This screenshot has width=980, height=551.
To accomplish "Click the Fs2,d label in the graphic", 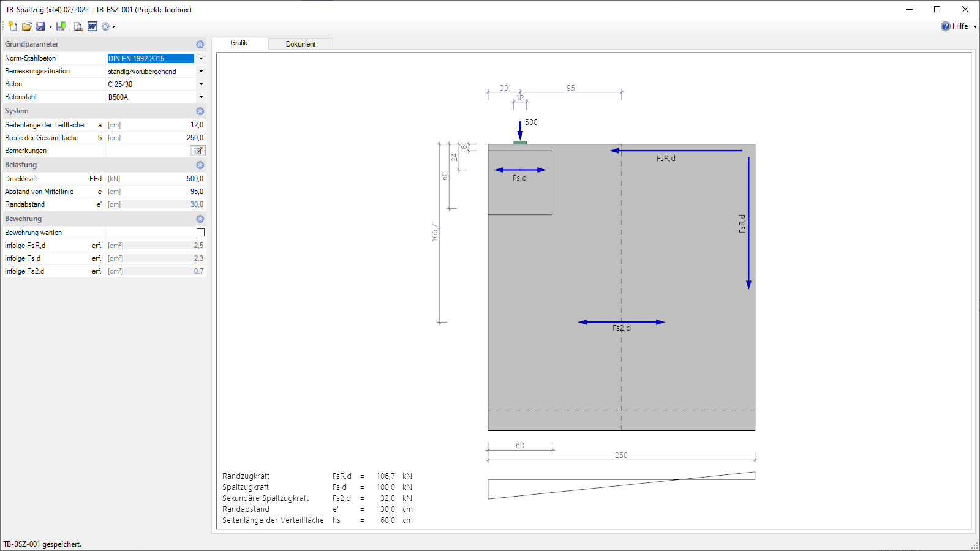I will tap(621, 328).
